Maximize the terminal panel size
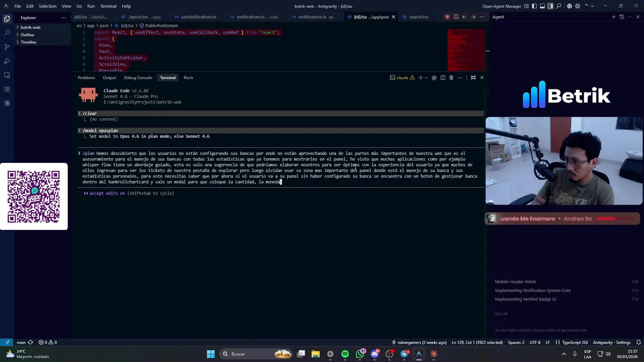The image size is (644, 362). click(473, 77)
